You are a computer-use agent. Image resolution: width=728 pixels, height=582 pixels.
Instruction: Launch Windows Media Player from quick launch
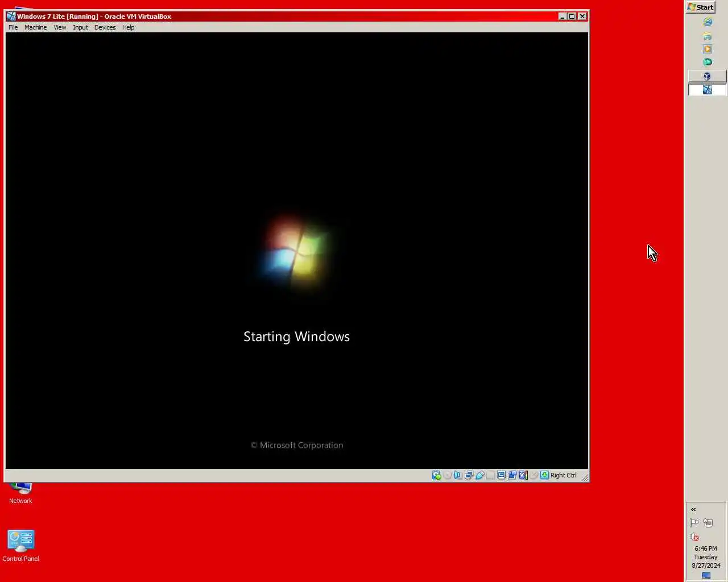click(x=708, y=49)
